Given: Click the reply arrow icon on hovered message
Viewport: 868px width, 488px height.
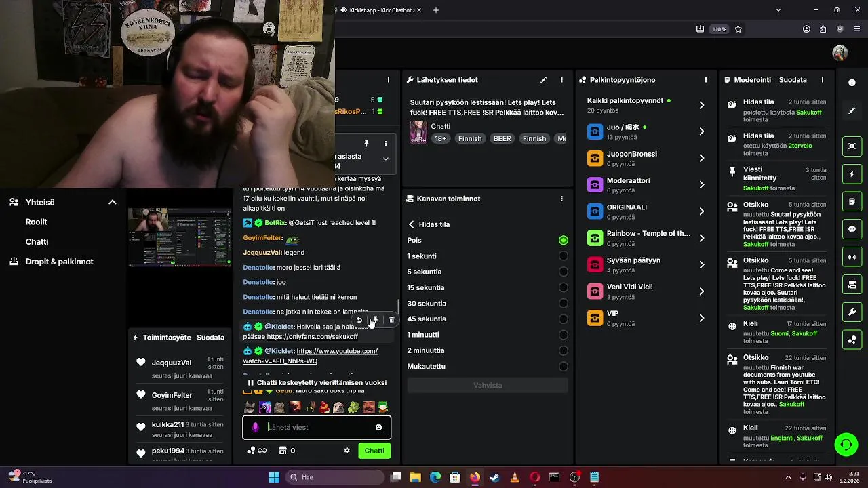Looking at the screenshot, I should coord(359,320).
